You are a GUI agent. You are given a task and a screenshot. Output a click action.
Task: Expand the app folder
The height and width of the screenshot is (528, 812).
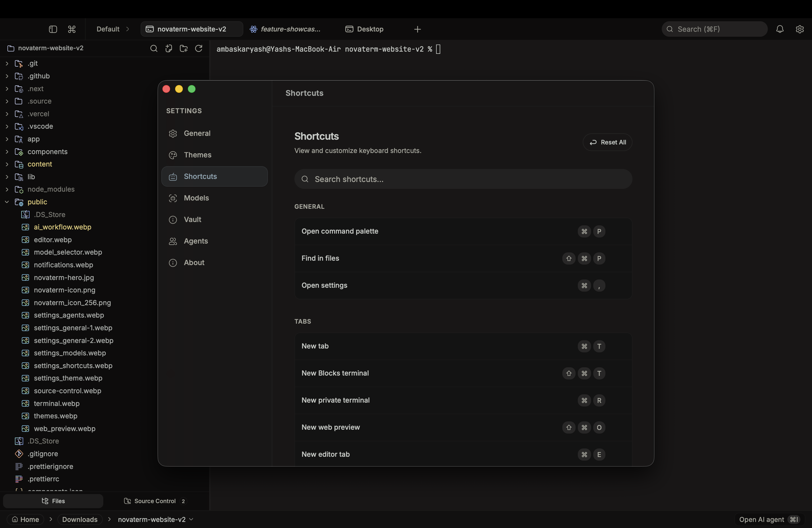[7, 139]
